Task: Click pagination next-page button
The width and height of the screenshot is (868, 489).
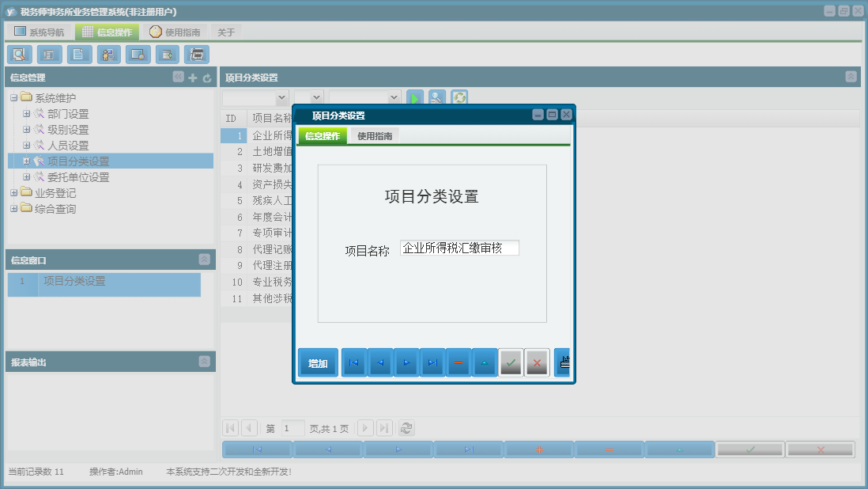Action: (364, 428)
